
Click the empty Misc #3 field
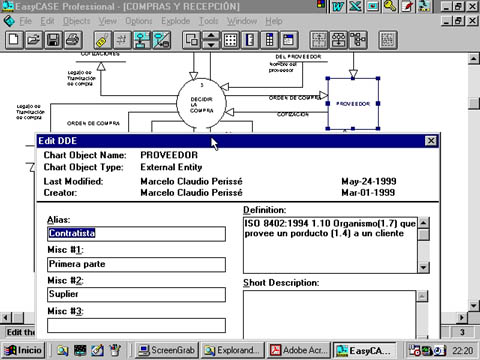pyautogui.click(x=136, y=325)
